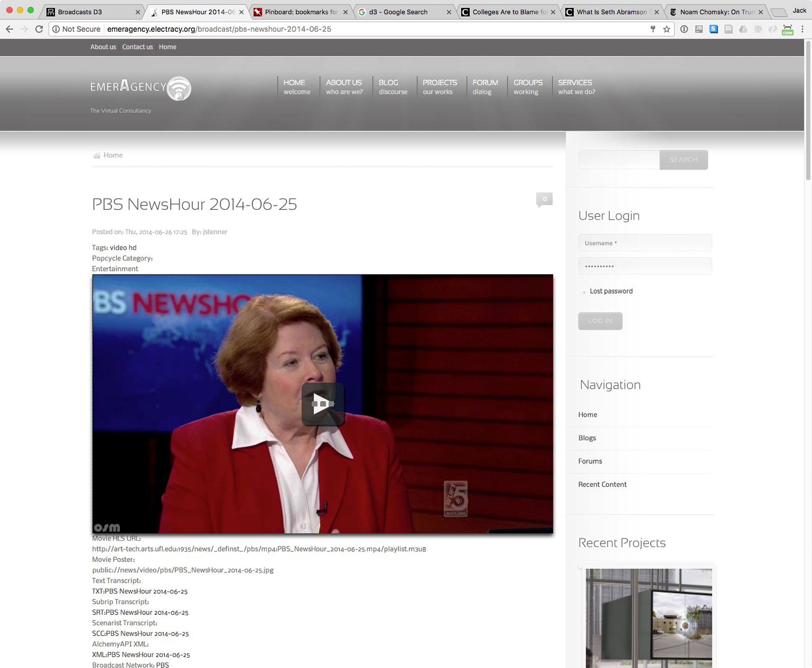Switch to the Pinboard bookmarks tab
Screen dimensions: 812x668
point(300,12)
